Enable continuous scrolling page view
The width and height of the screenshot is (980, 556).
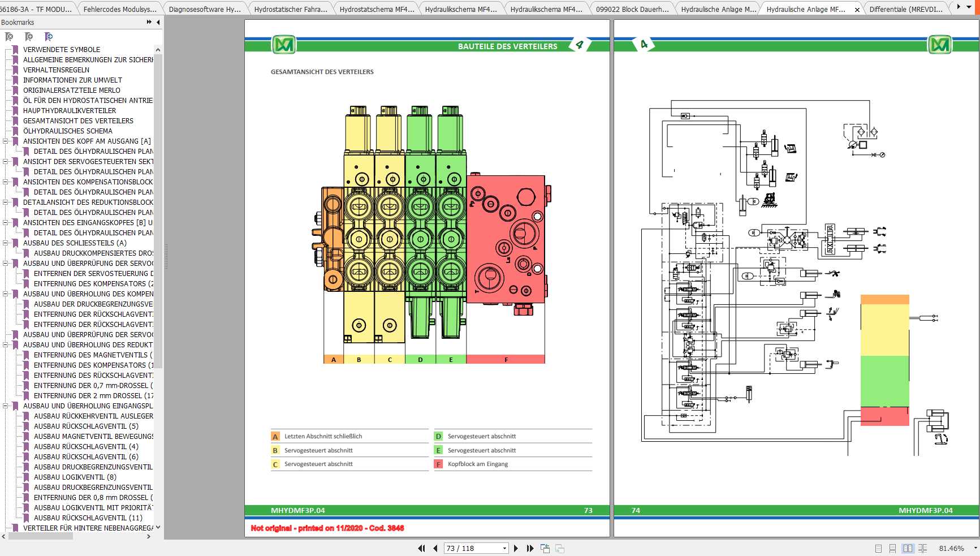tap(892, 548)
